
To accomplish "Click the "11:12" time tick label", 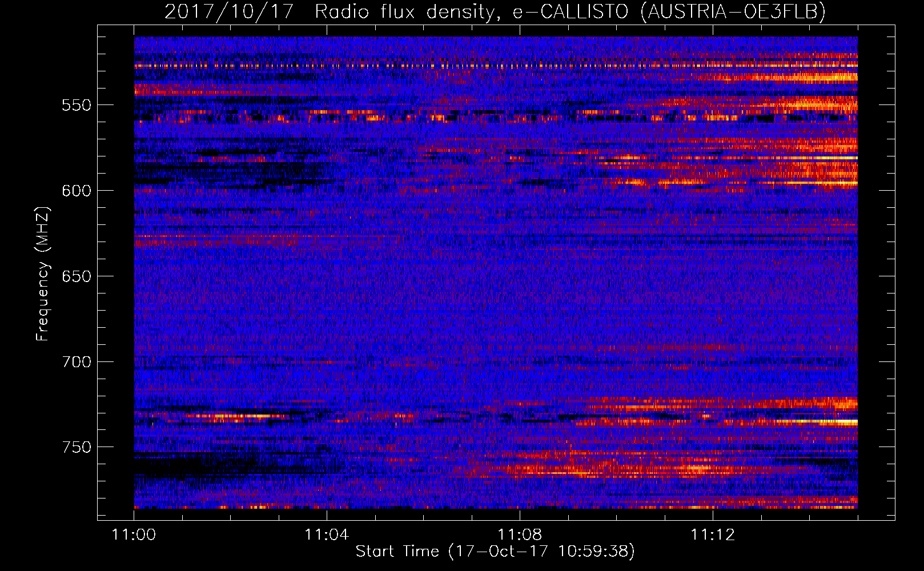I will pyautogui.click(x=713, y=534).
